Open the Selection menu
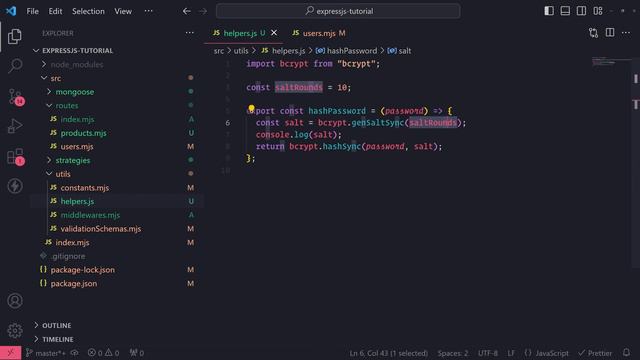 click(88, 11)
